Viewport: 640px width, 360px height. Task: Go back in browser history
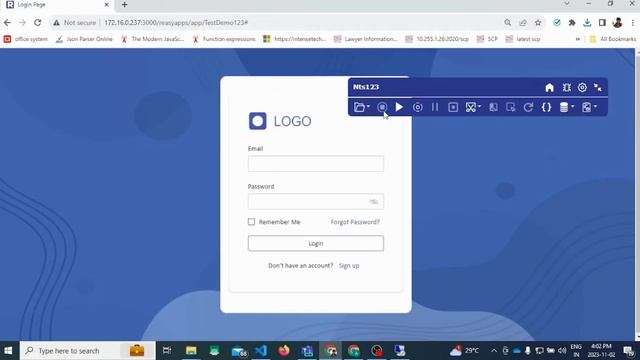coord(7,23)
